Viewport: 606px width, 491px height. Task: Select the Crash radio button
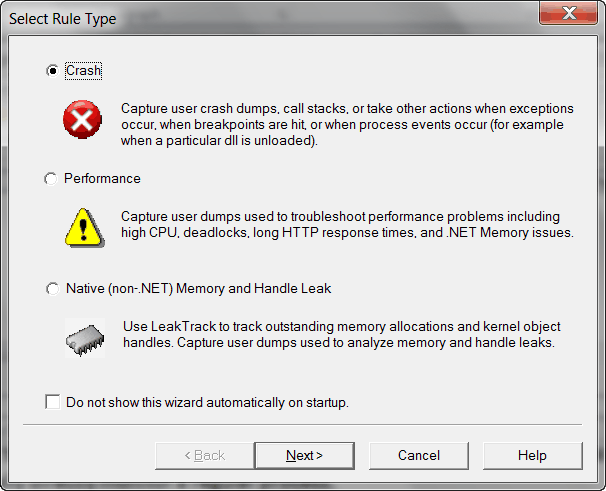pos(52,71)
